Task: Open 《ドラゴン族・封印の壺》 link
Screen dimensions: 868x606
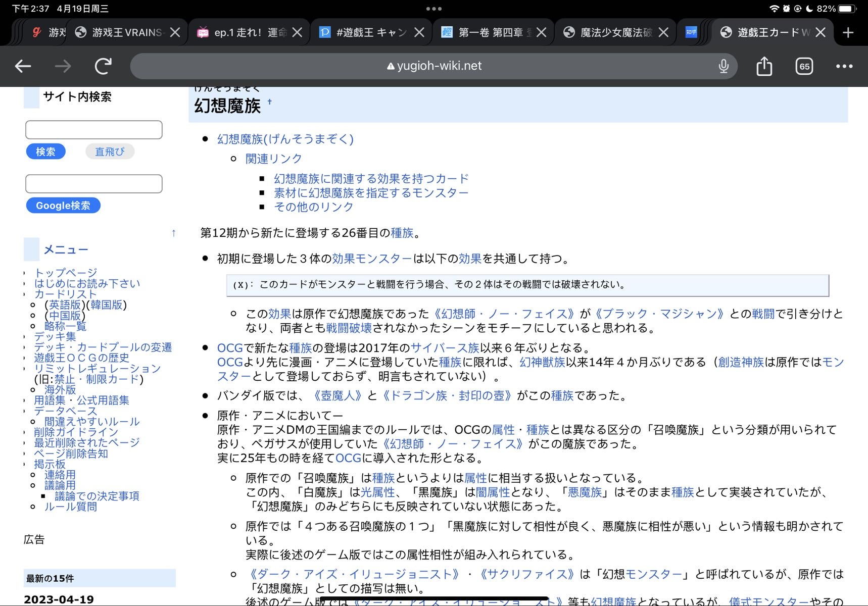Action: (x=447, y=395)
